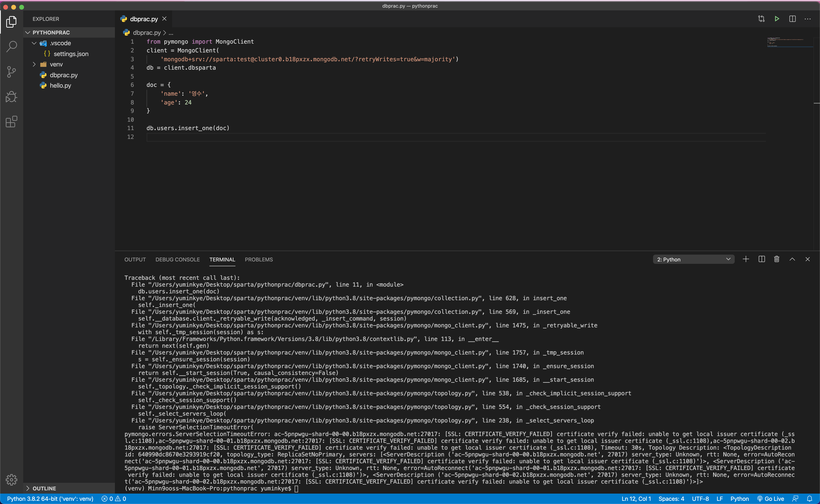
Task: Open the Search view in the activity bar
Action: 11,47
